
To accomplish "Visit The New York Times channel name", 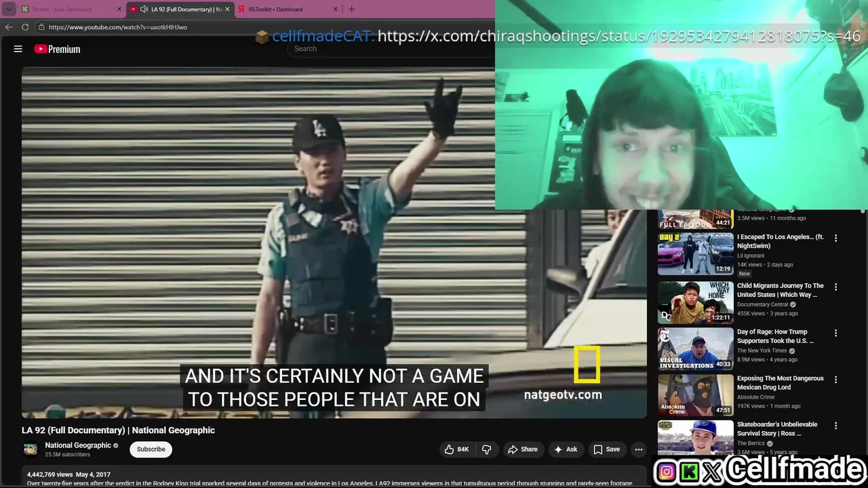I will coord(762,351).
